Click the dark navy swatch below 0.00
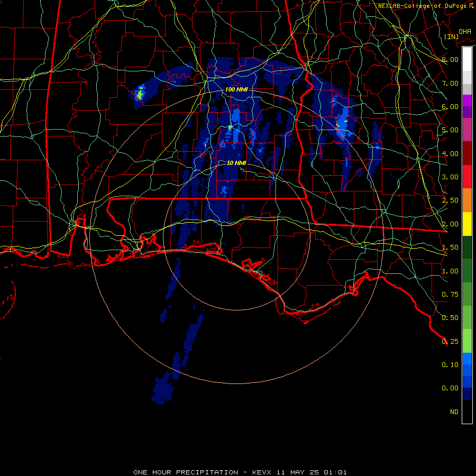 467,393
